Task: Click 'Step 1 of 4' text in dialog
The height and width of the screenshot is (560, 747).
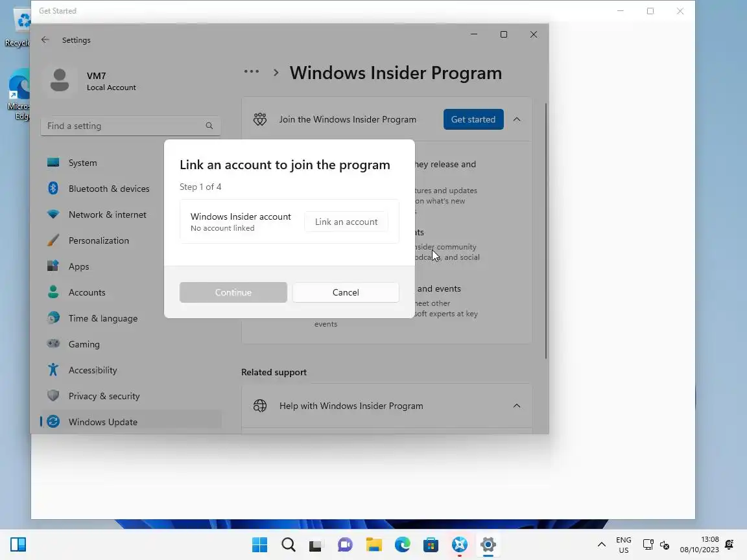Action: point(200,187)
